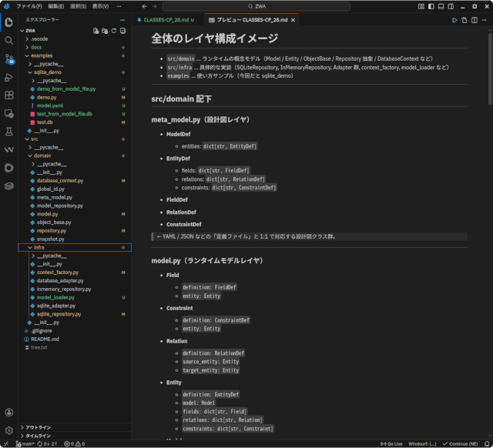The image size is (493, 448).
Task: Open Run and Debug view
Action: click(8, 77)
